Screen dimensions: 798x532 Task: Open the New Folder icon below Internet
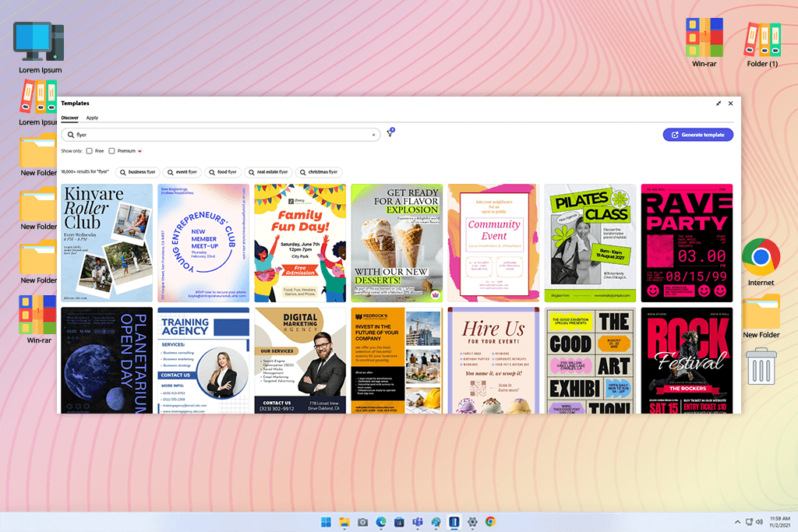pos(761,316)
